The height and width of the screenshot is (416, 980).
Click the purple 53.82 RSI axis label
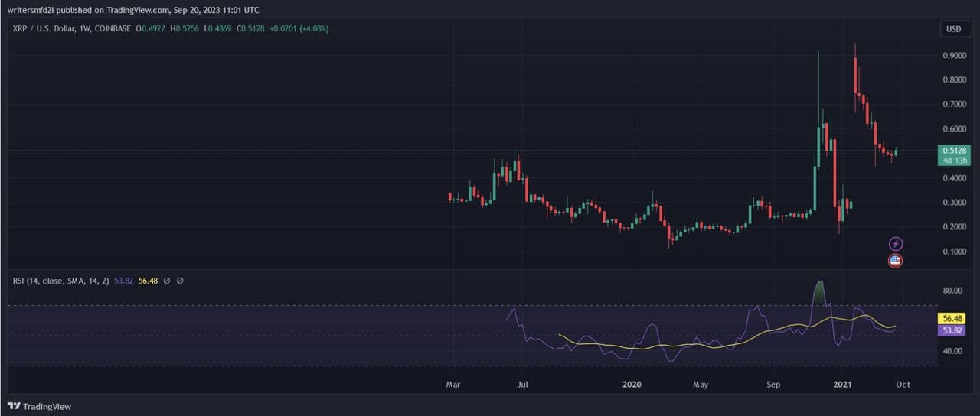click(953, 330)
